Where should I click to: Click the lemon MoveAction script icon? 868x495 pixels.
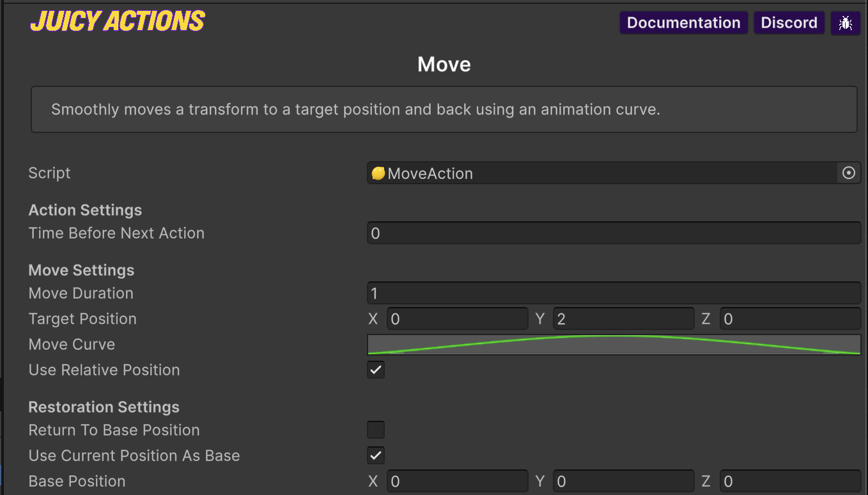(378, 173)
